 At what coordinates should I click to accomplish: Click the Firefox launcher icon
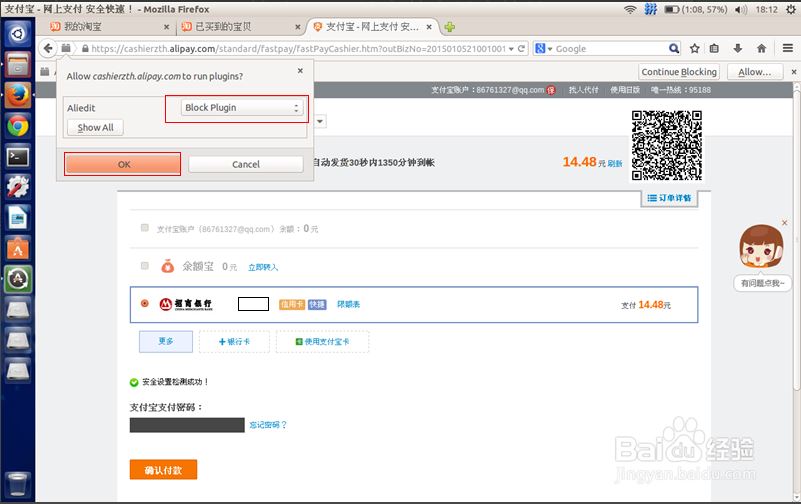pos(18,95)
